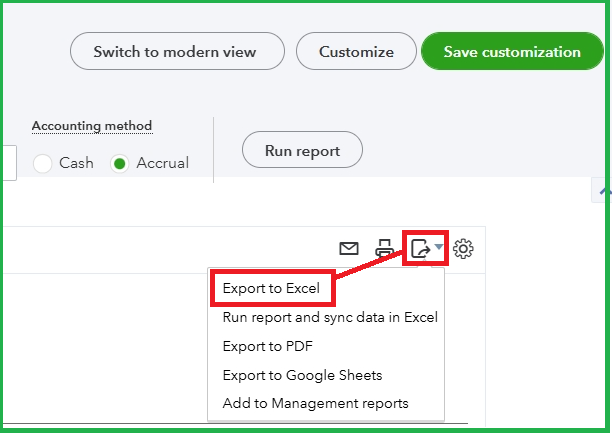Select the Cash accounting method
This screenshot has width=612, height=434.
[x=43, y=163]
